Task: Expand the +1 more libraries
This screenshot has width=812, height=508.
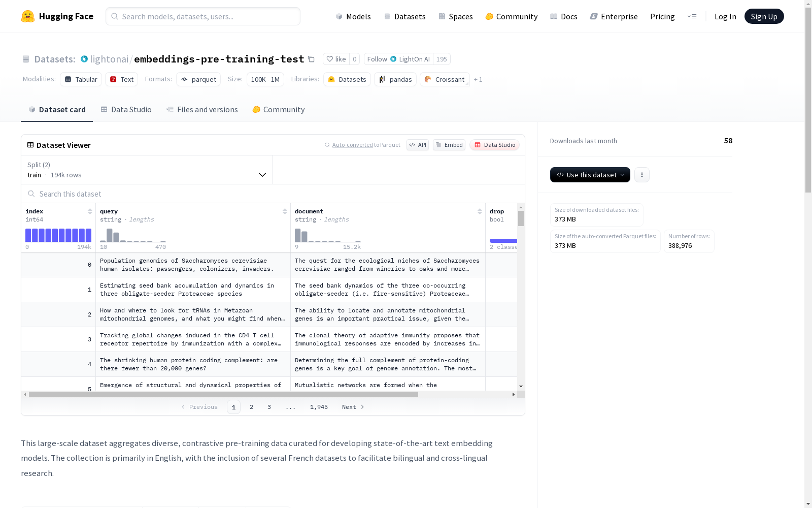Action: 478,80
